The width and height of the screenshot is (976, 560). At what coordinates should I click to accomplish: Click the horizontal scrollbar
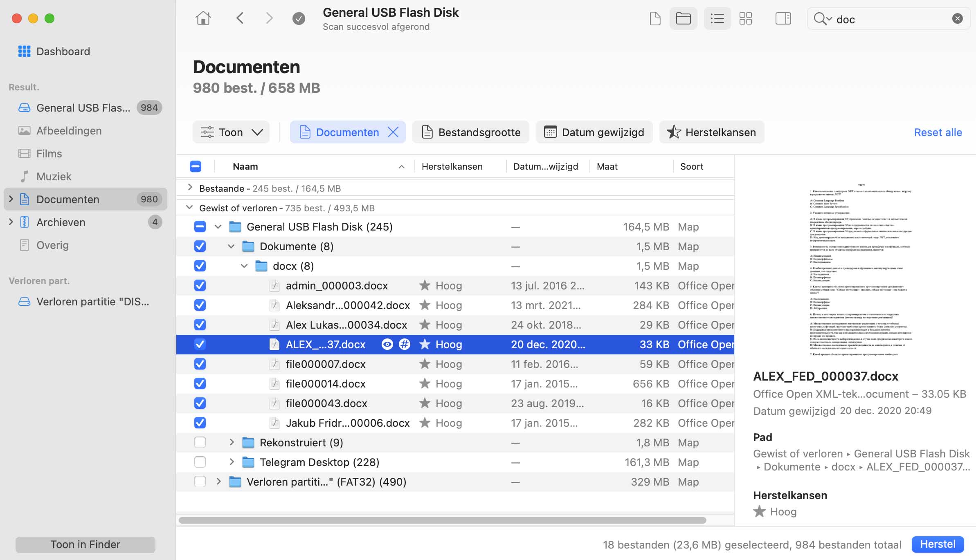[443, 520]
